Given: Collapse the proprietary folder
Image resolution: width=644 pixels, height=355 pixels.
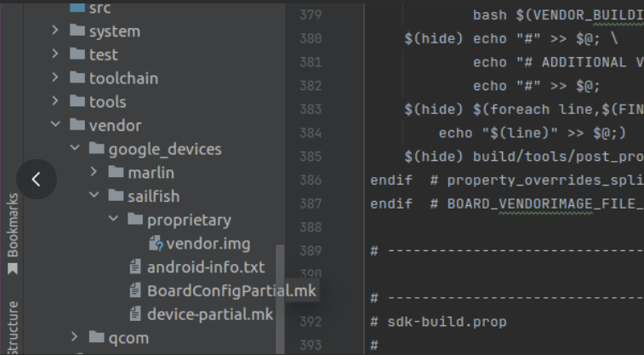Looking at the screenshot, I should (x=113, y=219).
